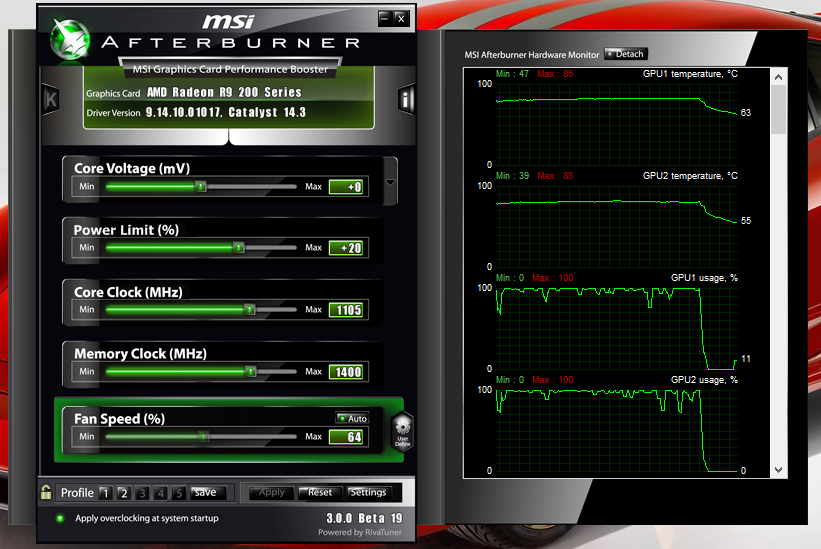Click the Fan Speed slider handle
821x549 pixels.
(203, 436)
